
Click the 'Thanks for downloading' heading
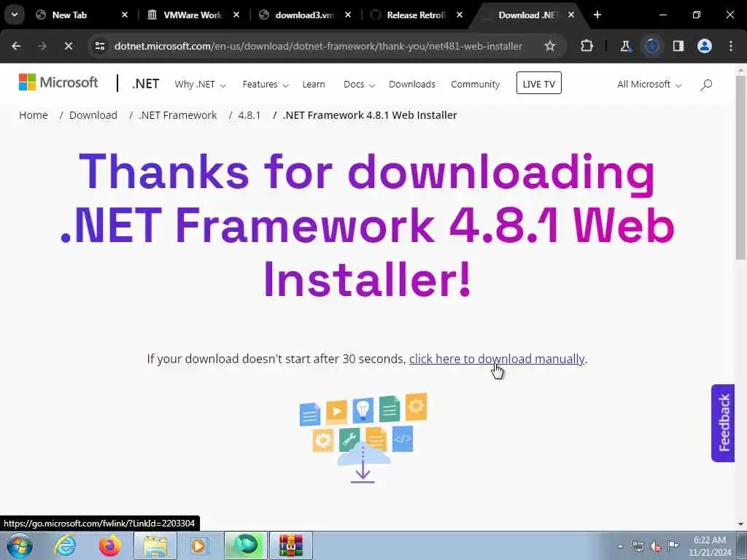tap(368, 225)
